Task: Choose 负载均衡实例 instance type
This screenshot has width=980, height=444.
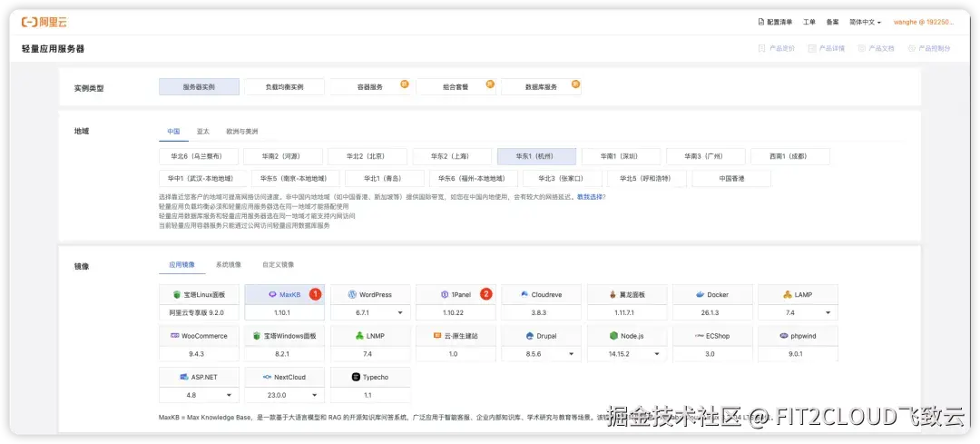Action: tap(284, 87)
